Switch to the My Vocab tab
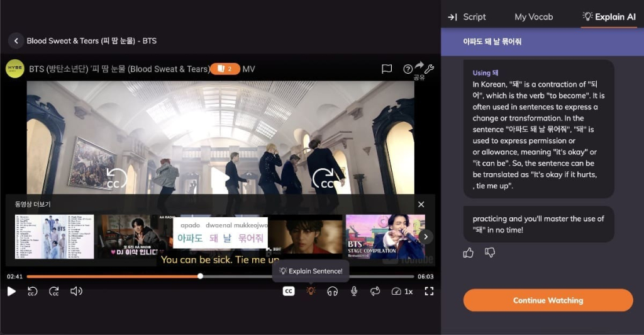 click(533, 17)
